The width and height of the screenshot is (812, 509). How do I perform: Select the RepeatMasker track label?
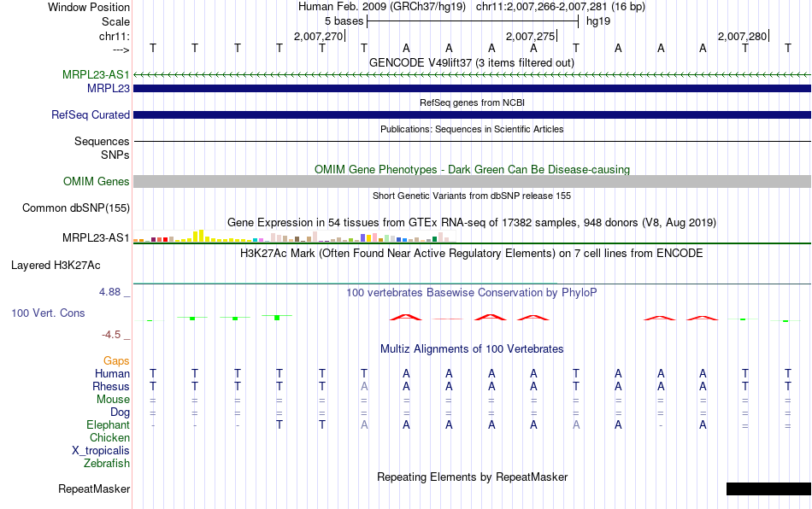(94, 489)
